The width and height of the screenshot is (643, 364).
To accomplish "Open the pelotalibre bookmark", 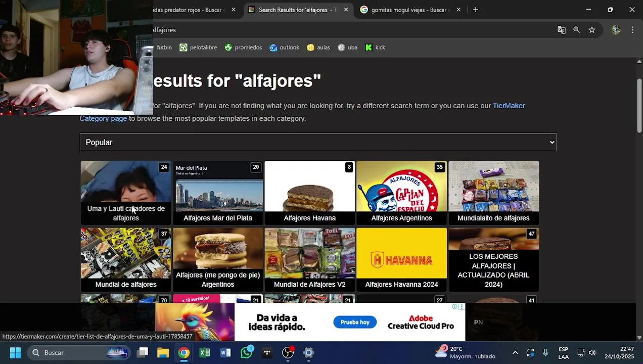I will tap(198, 48).
